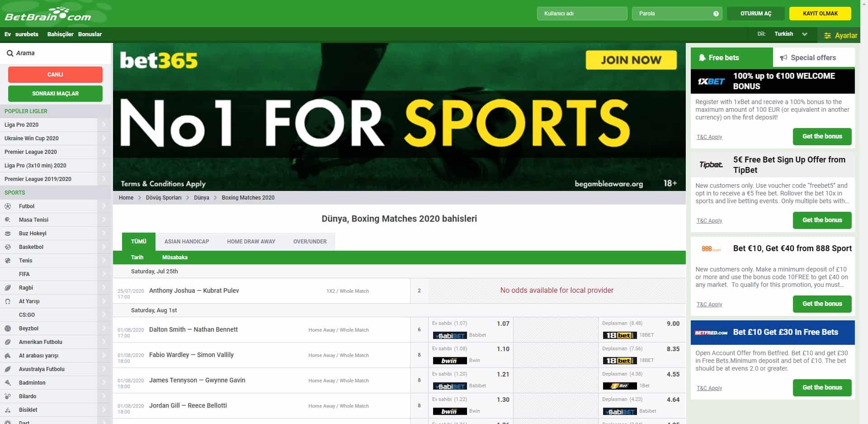Click JOIN NOW on the bet365 banner
This screenshot has width=868, height=424.
coord(631,59)
